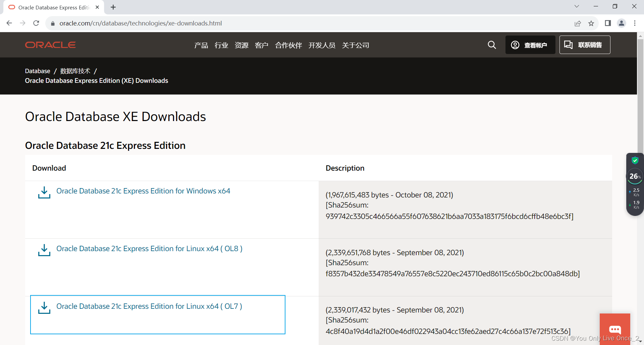Viewport: 644px width, 345px height.
Task: Click download icon for Linux x64 OL8
Action: coord(44,250)
